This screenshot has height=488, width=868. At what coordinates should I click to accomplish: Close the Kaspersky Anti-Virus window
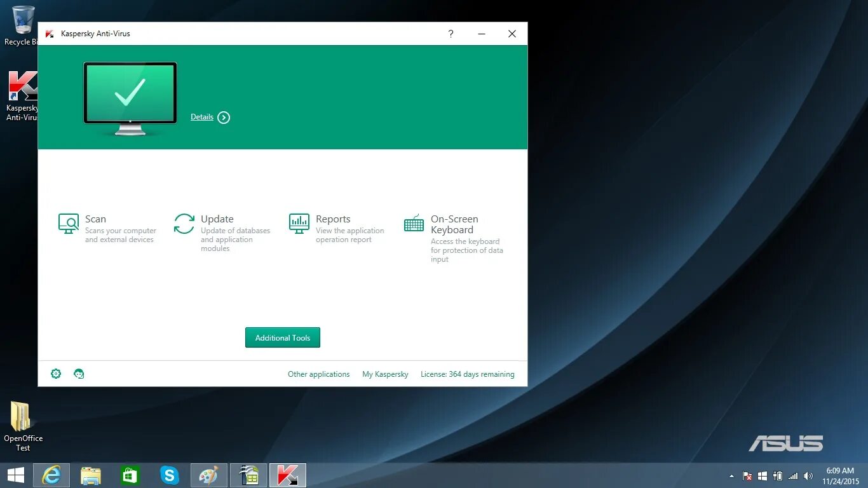tap(512, 34)
